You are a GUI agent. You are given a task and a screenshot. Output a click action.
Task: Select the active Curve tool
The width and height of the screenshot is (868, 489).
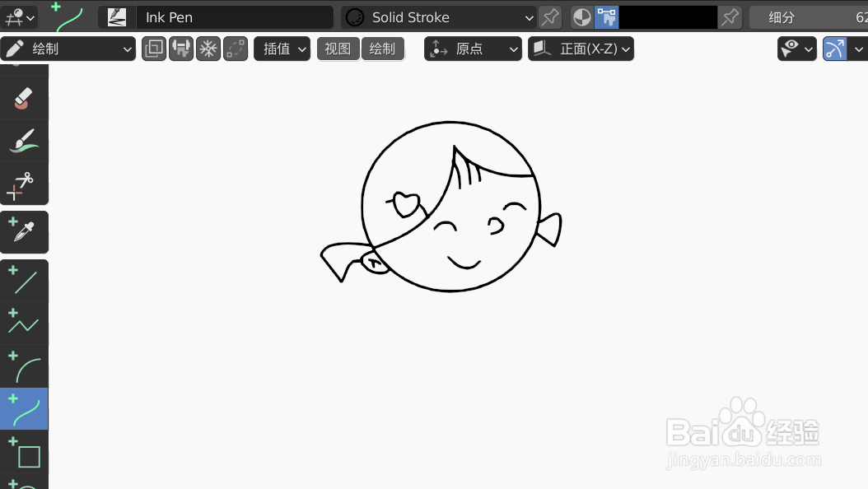tap(24, 409)
